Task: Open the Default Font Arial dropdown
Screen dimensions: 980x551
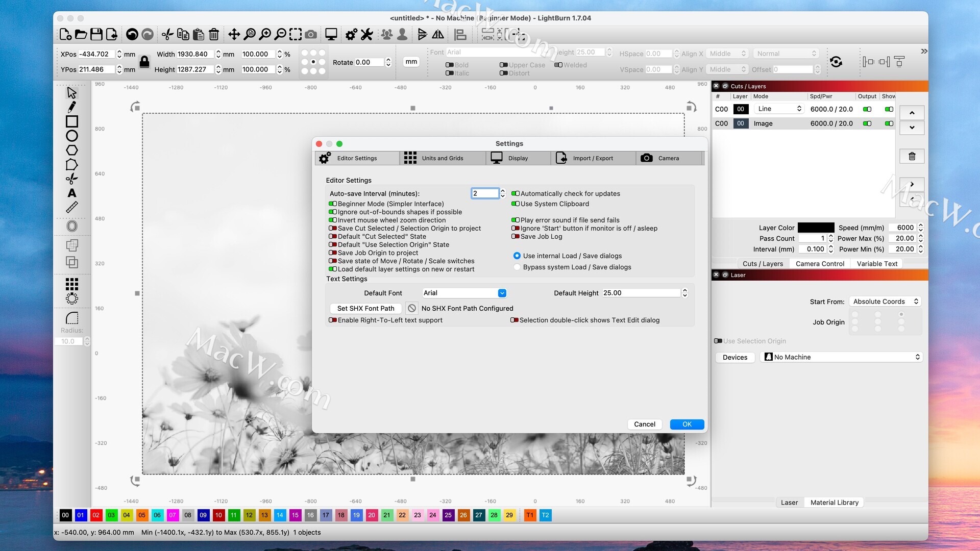Action: pyautogui.click(x=464, y=293)
